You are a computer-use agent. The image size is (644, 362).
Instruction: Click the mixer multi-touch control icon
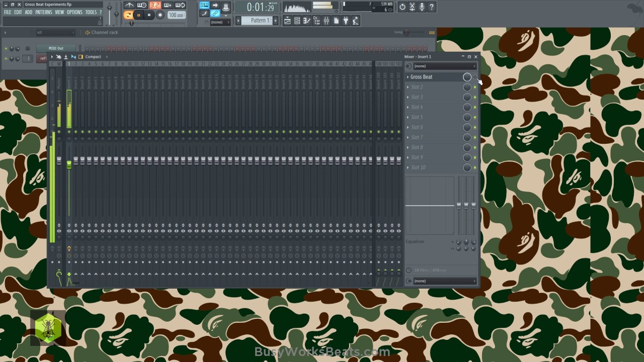click(59, 57)
